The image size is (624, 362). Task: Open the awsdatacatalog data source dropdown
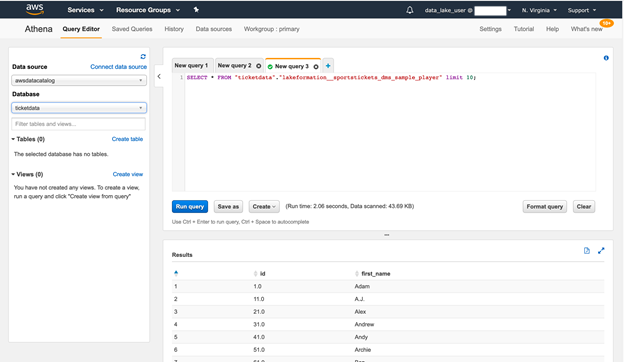click(x=79, y=80)
